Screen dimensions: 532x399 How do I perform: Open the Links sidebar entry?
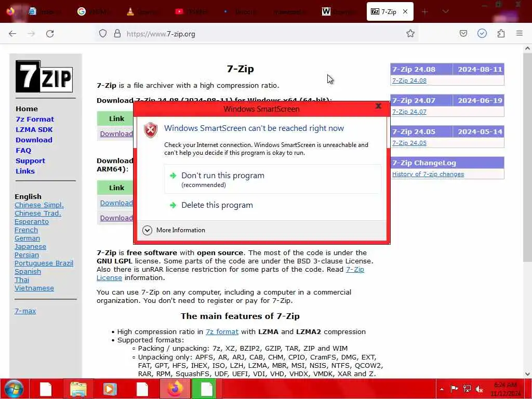[25, 171]
